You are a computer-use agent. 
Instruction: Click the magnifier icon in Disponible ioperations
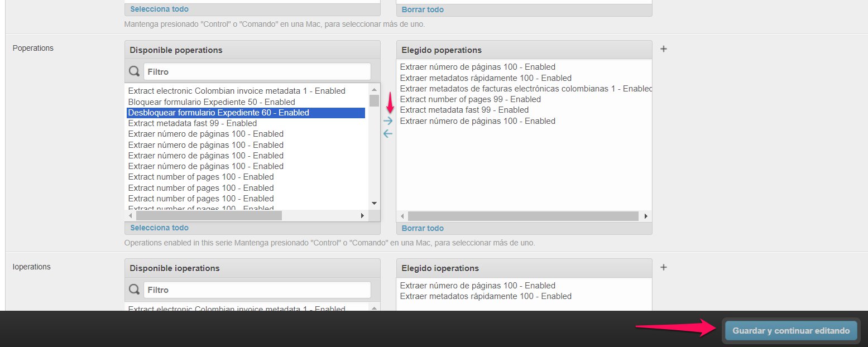pyautogui.click(x=135, y=290)
